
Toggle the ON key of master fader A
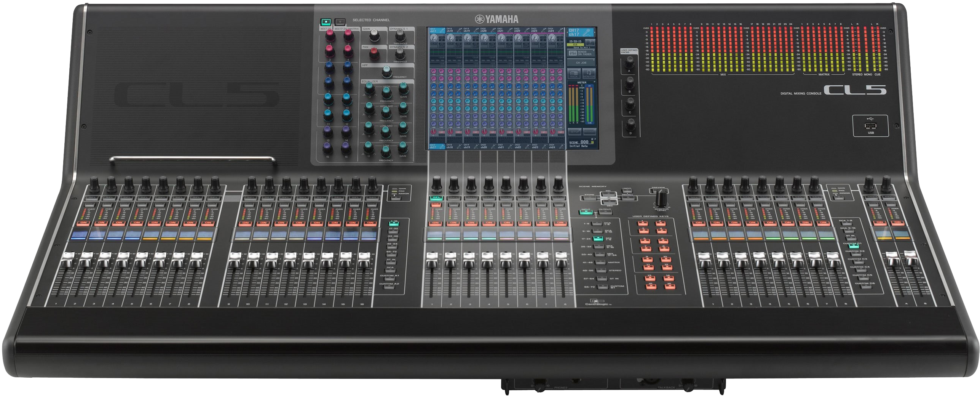tap(879, 223)
